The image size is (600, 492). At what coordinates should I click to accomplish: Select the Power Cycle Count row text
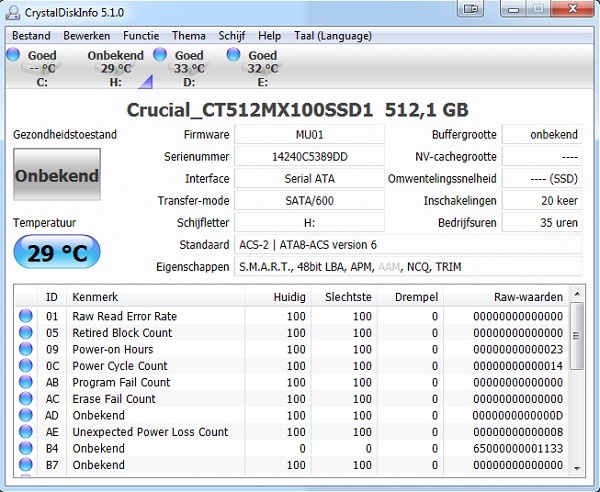(120, 366)
